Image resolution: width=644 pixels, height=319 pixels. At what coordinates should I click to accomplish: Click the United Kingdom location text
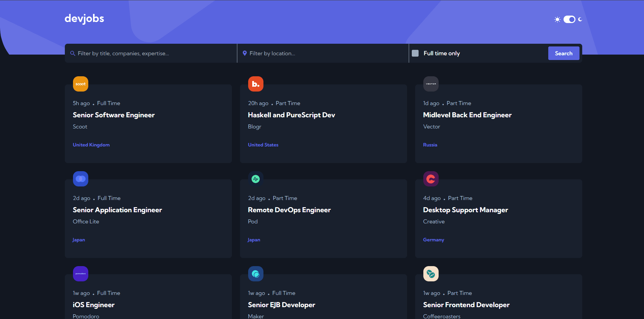coord(91,145)
